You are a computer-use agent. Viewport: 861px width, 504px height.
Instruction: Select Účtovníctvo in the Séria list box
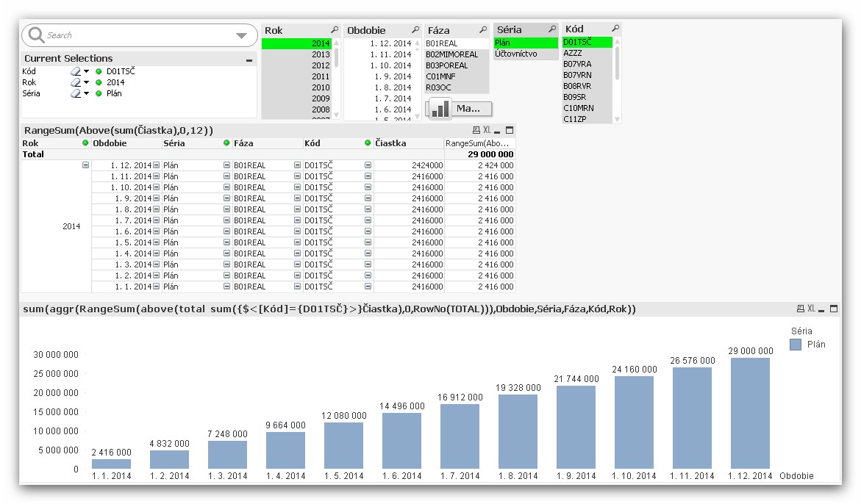515,54
